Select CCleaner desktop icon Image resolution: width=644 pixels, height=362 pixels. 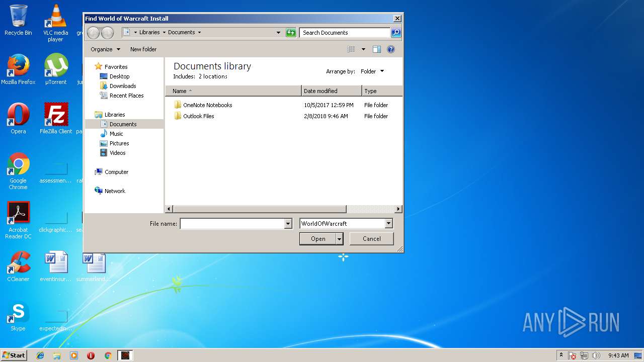click(18, 266)
